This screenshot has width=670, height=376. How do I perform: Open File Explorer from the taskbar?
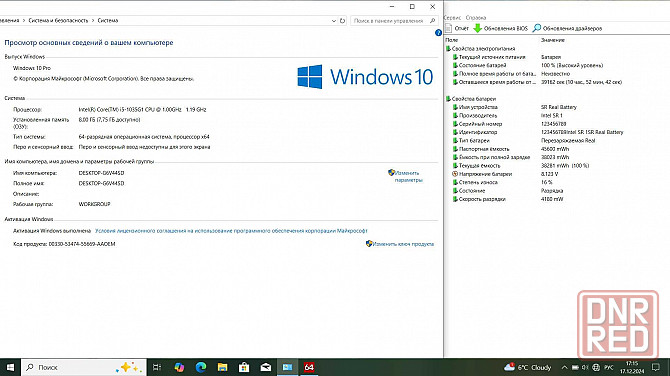(x=222, y=367)
